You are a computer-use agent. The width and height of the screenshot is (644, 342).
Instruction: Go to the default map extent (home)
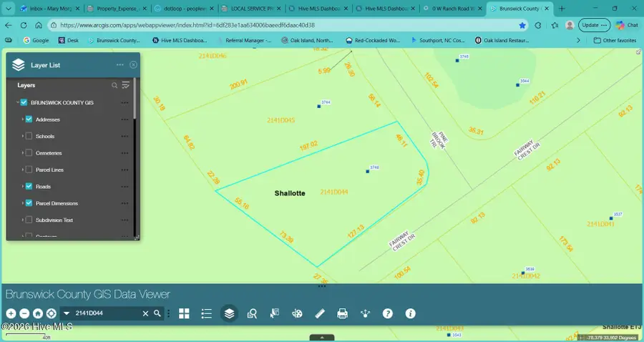point(38,313)
